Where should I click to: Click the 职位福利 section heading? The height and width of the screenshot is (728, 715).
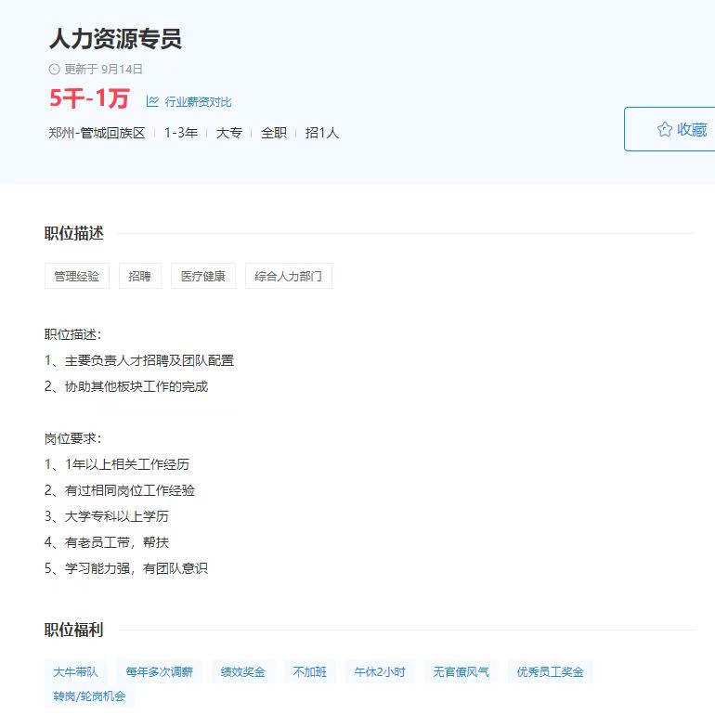click(73, 630)
